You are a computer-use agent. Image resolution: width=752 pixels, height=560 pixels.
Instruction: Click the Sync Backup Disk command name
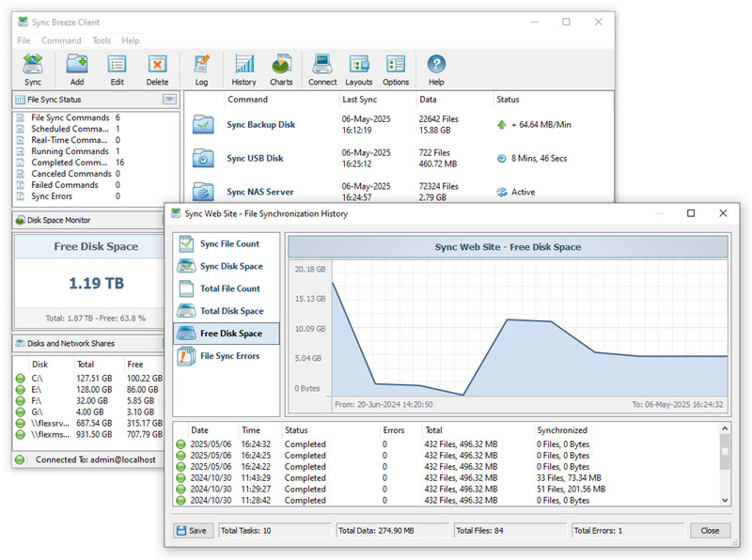261,125
